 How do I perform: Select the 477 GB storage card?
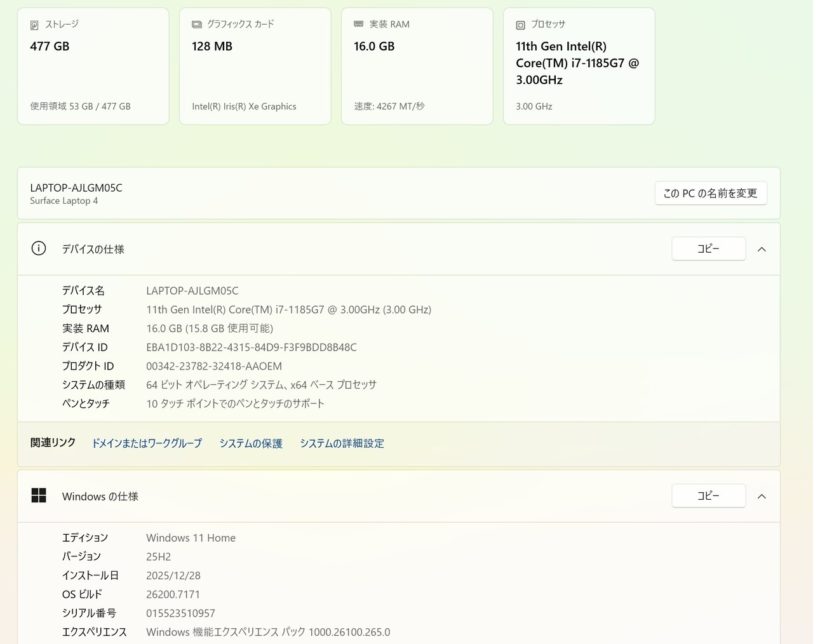93,67
